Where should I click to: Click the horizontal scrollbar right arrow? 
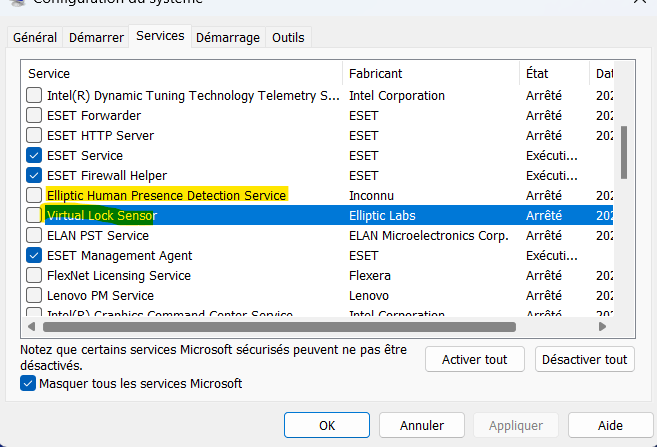[602, 326]
